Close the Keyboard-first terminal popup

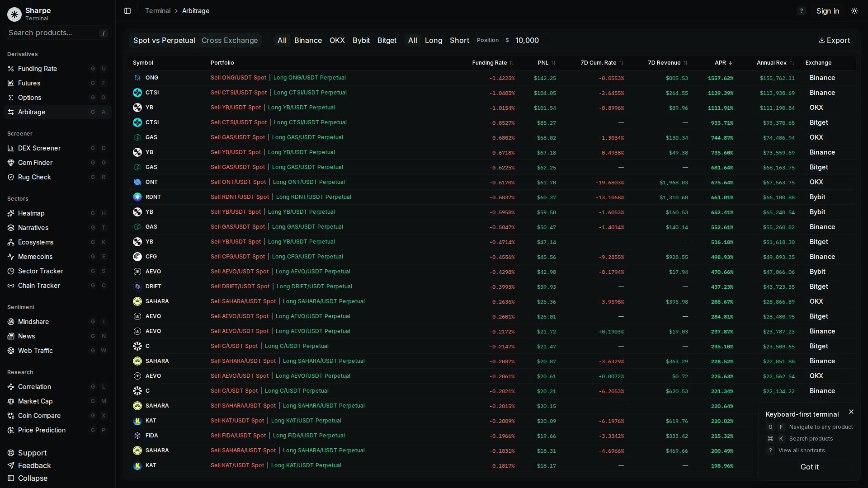851,412
